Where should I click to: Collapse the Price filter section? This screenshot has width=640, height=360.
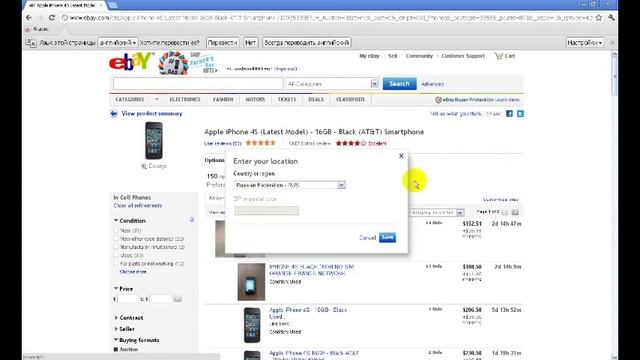click(116, 289)
